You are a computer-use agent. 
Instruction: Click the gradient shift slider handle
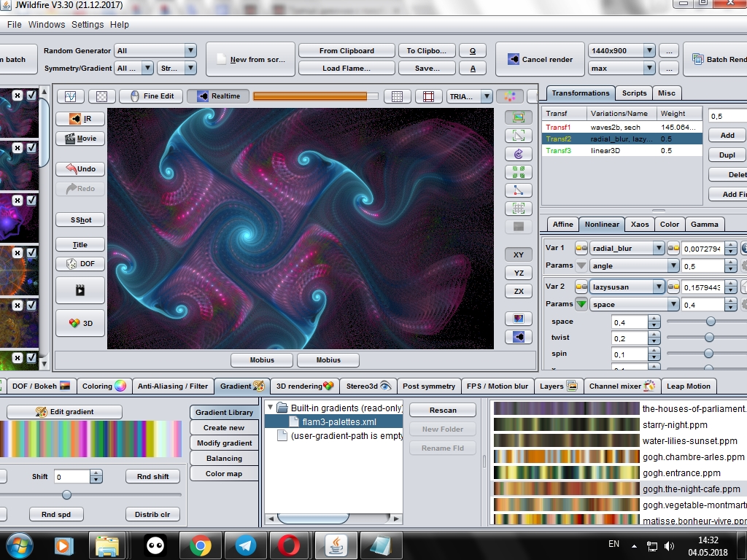click(66, 495)
